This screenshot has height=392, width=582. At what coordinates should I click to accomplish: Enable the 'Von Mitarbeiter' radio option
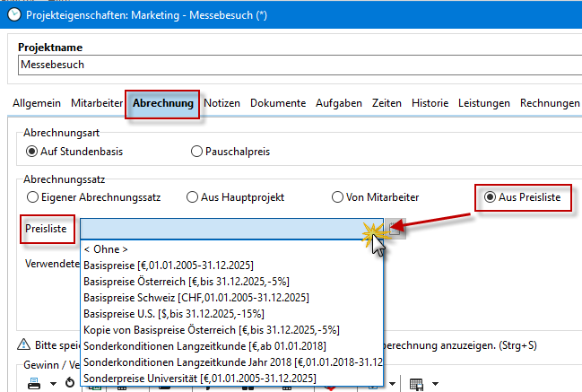[337, 196]
